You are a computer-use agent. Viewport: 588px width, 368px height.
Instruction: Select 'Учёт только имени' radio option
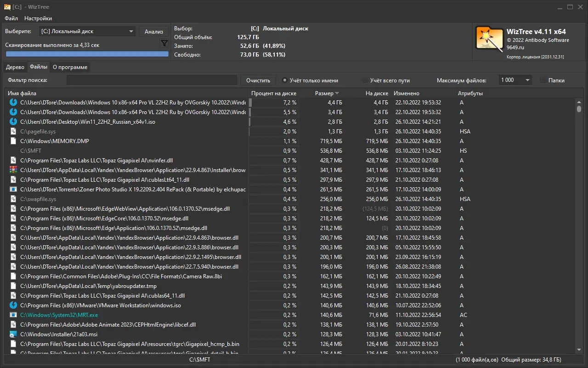(x=285, y=80)
